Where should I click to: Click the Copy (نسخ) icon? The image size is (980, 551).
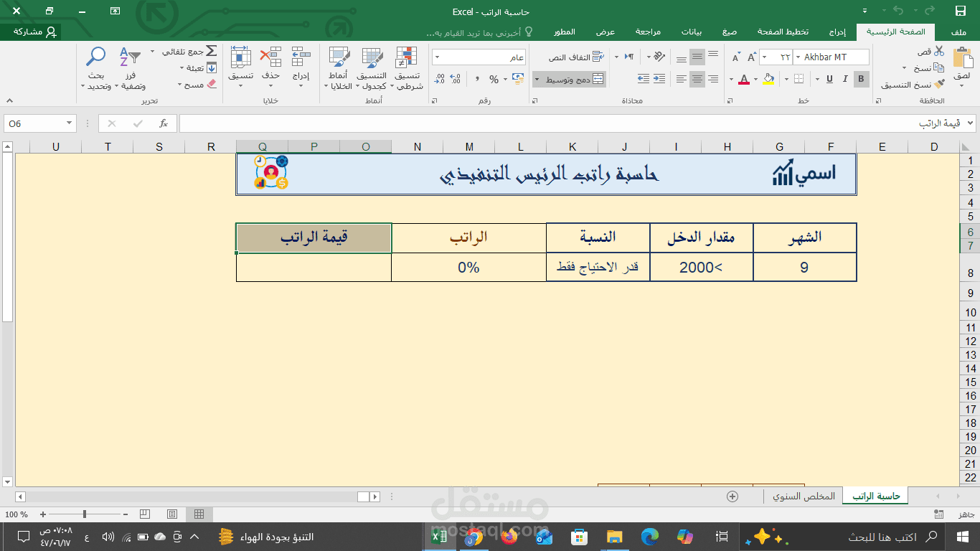(939, 67)
